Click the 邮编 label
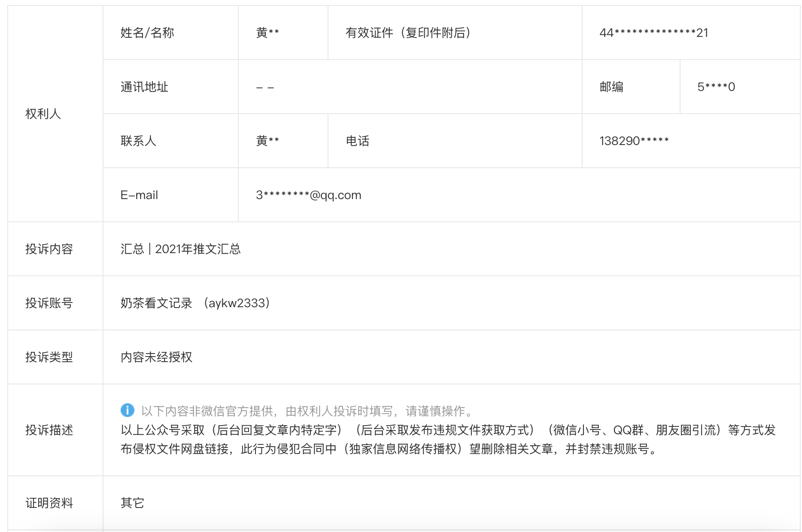Screen dimensions: 802x532 tap(611, 87)
